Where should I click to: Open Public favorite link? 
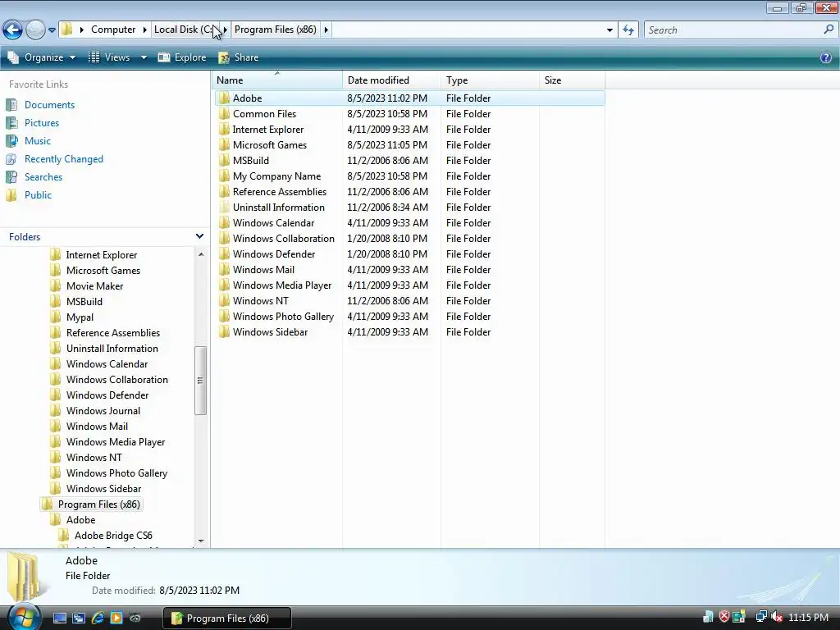pos(38,195)
